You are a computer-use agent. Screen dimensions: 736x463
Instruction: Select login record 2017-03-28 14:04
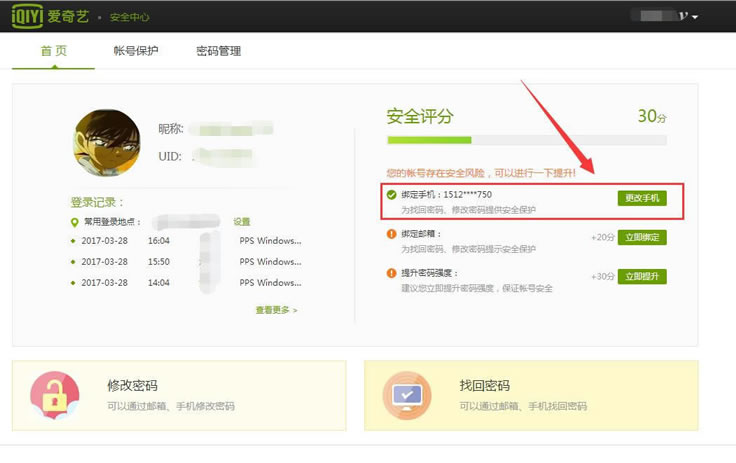[x=186, y=283]
